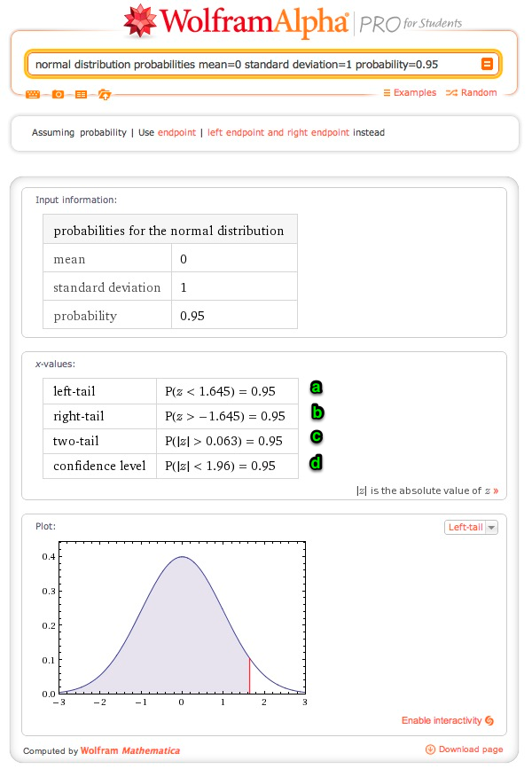Click the green marker a beside left-tail row
532x769 pixels.
click(x=316, y=388)
